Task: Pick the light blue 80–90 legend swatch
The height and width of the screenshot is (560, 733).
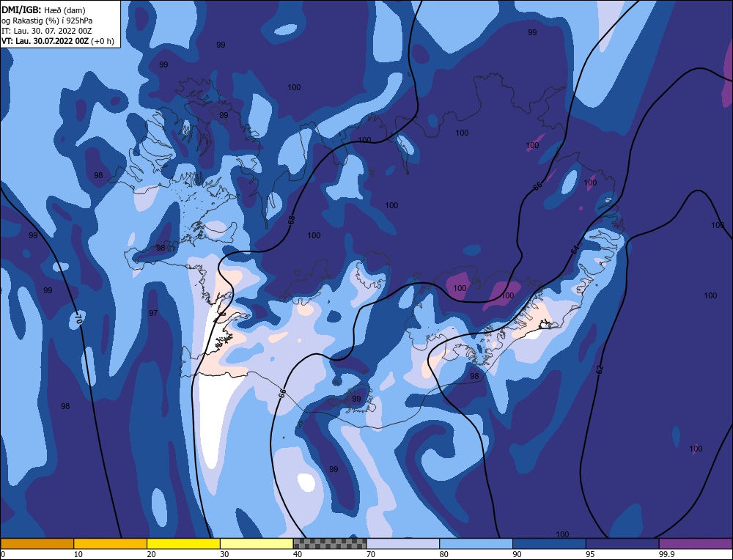Action: click(x=476, y=543)
